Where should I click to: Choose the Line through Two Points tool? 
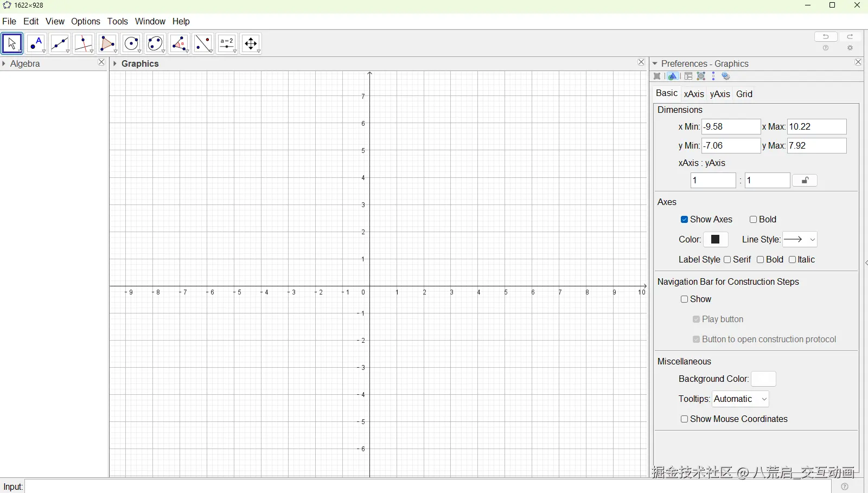click(60, 43)
